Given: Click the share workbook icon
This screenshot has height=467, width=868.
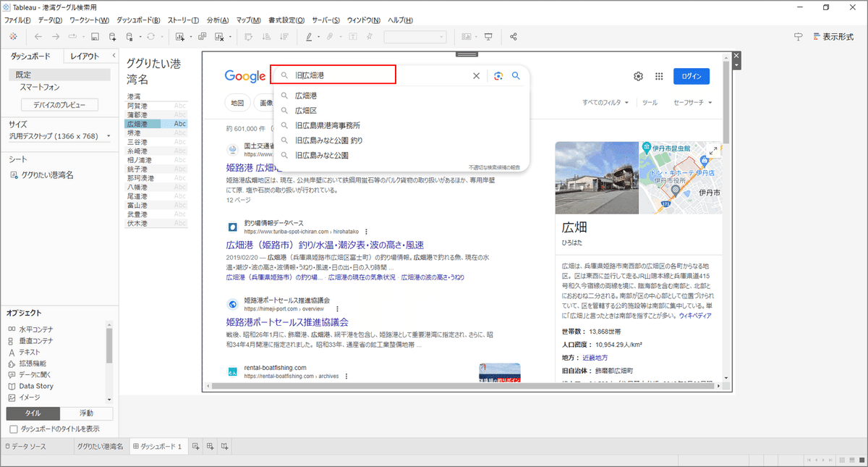Looking at the screenshot, I should pyautogui.click(x=514, y=36).
